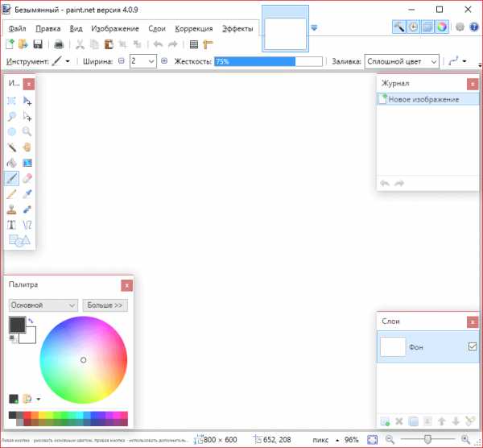
Task: Click the zoom to window icon in status bar
Action: 372,439
